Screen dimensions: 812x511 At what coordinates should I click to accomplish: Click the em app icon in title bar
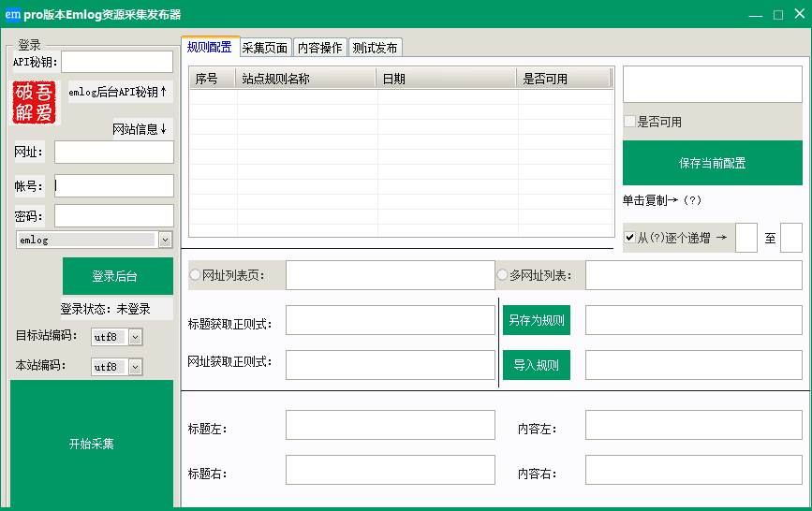[x=12, y=14]
